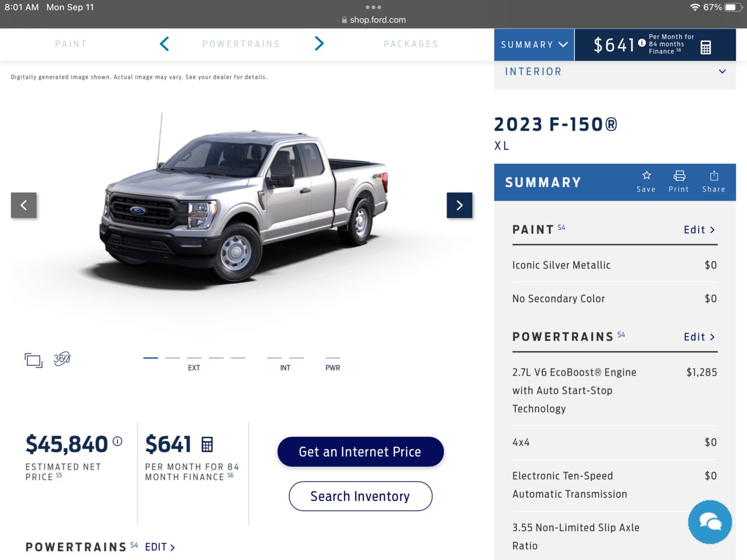The image size is (747, 560).
Task: Open the Summary dropdown
Action: (534, 45)
